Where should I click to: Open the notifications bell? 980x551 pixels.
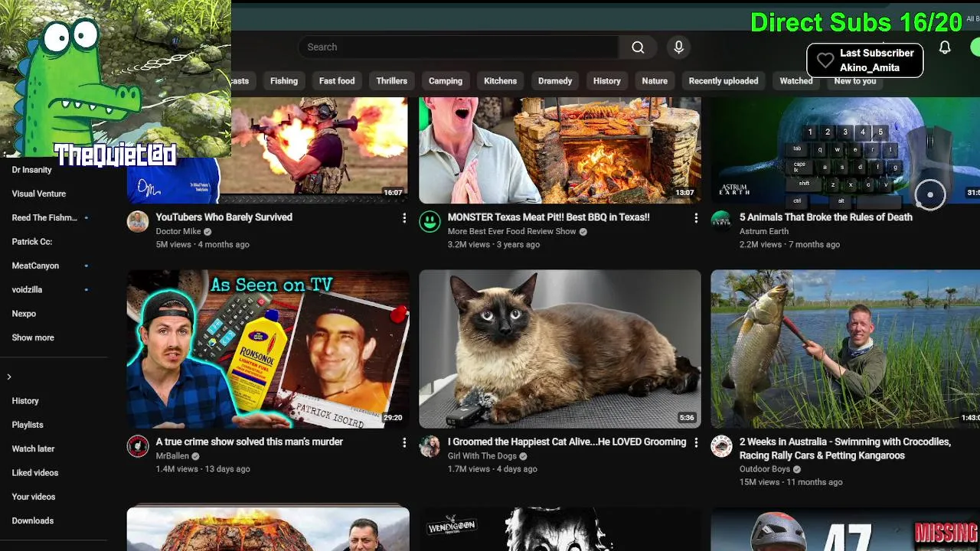click(x=945, y=47)
